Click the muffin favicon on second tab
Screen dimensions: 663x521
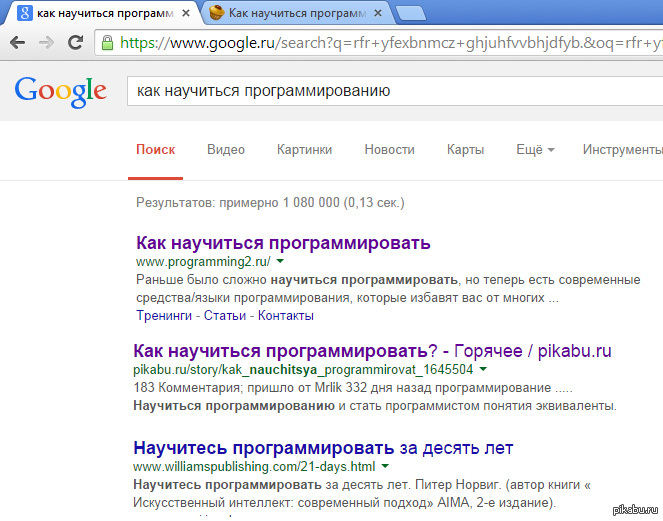click(216, 13)
